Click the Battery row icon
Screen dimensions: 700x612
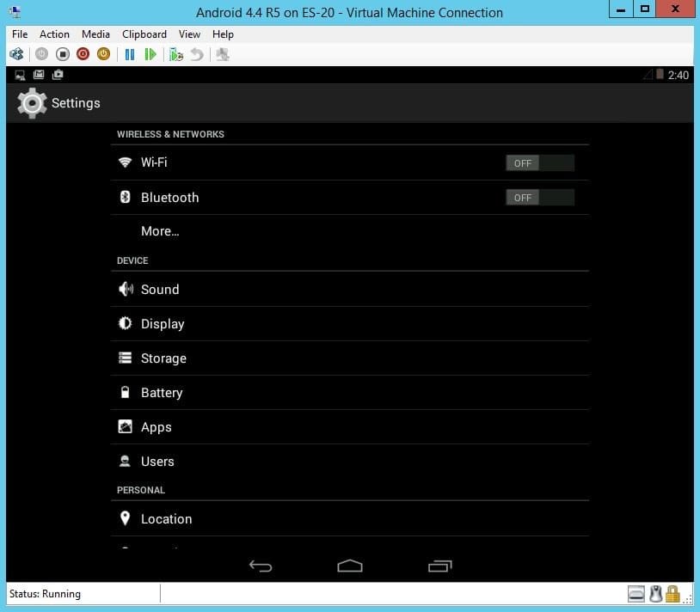click(x=125, y=392)
